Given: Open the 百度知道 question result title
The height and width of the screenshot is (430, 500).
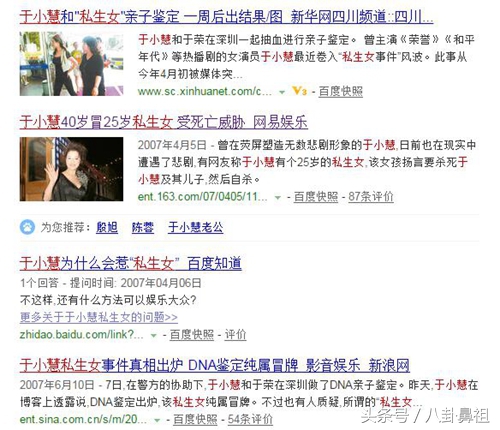Looking at the screenshot, I should point(130,264).
